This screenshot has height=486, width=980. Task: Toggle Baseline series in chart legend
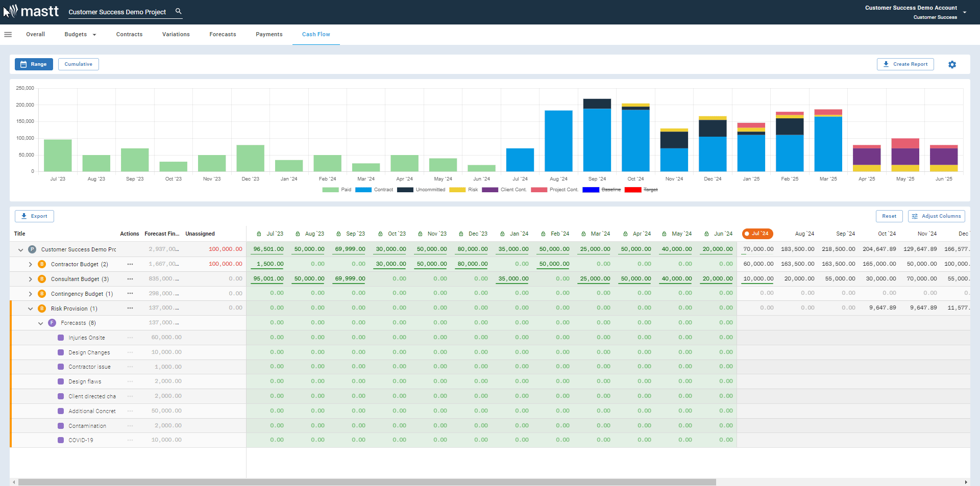point(610,190)
